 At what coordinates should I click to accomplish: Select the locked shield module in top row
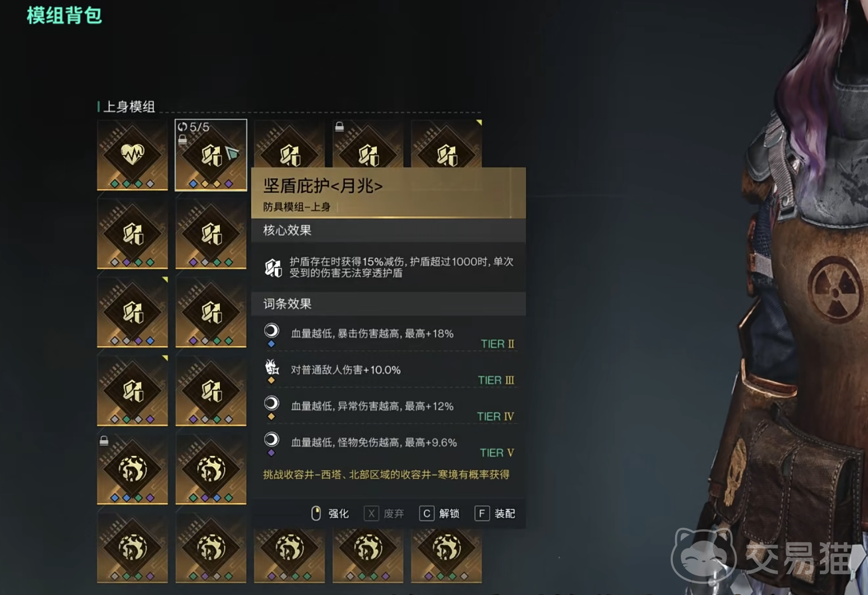368,144
